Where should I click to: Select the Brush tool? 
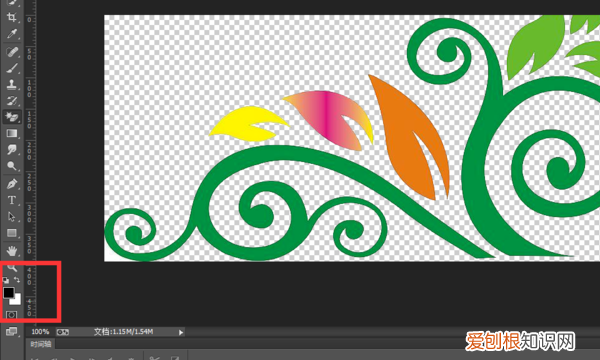pos(12,68)
